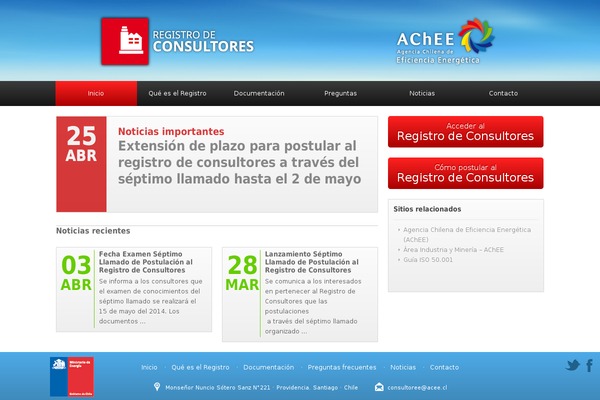Click the red Registro de Consultores factory logo
600x400 pixels.
pyautogui.click(x=125, y=41)
